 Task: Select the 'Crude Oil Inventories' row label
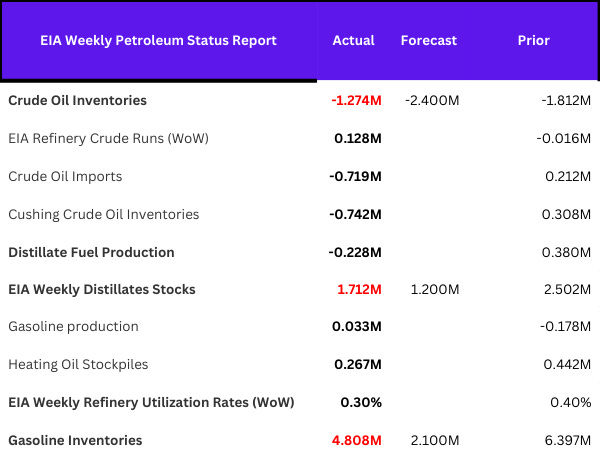(77, 100)
